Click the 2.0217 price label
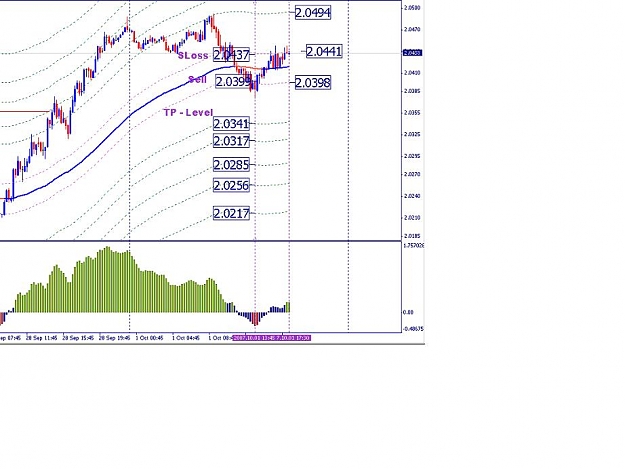625x469 pixels. pyautogui.click(x=231, y=214)
